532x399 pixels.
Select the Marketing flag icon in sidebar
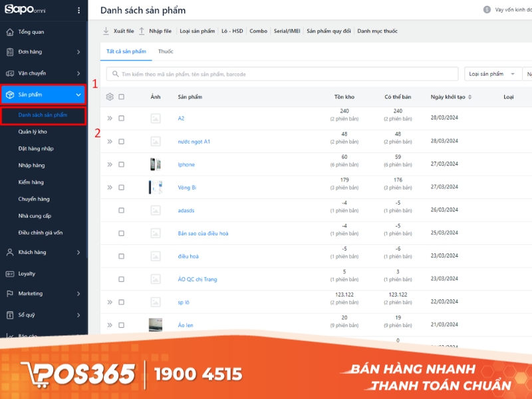[x=9, y=293]
